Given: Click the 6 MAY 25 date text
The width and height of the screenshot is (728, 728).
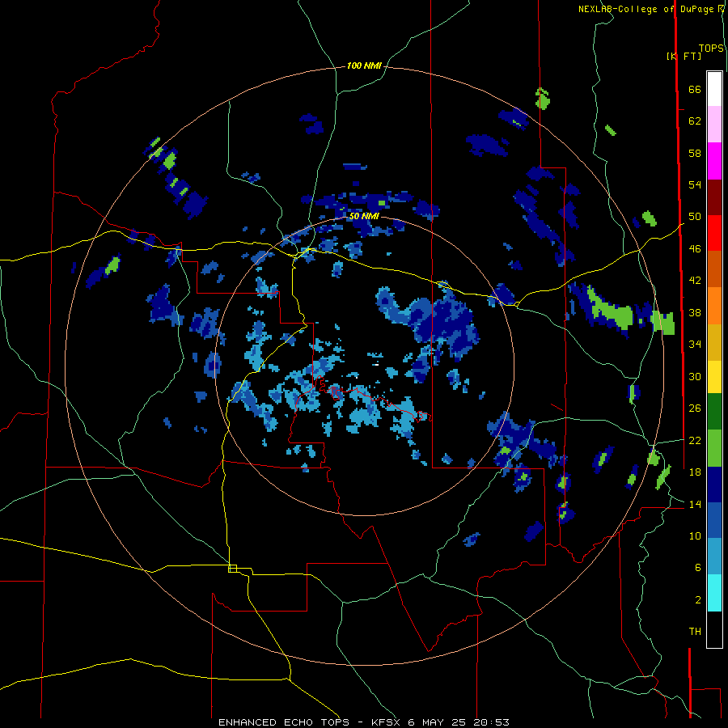Looking at the screenshot, I should 438,722.
